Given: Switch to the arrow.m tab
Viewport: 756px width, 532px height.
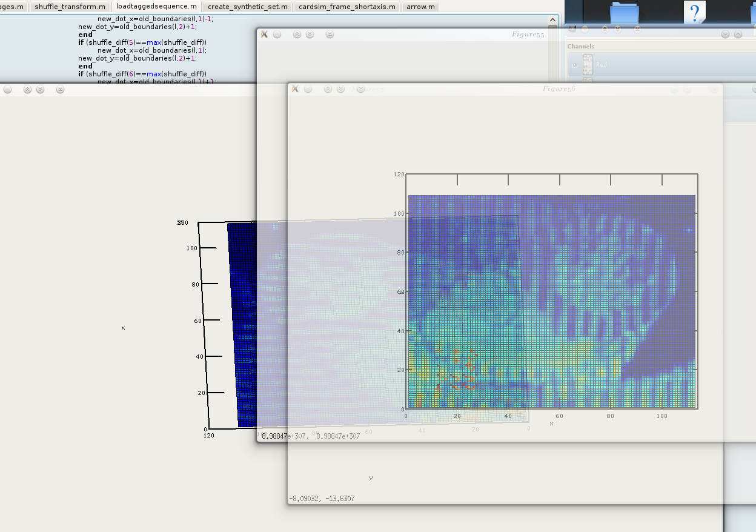Looking at the screenshot, I should click(x=420, y=7).
